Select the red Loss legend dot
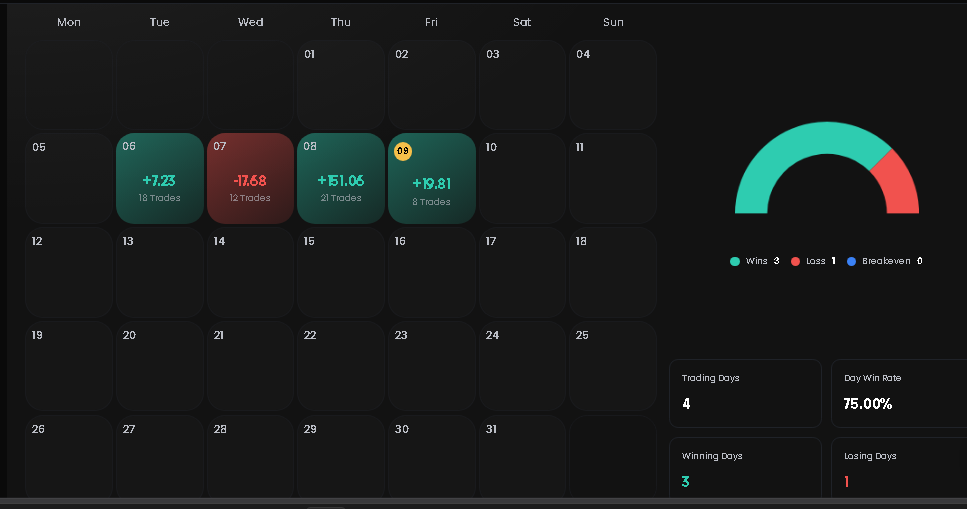Screen dimensions: 967x509 point(796,262)
